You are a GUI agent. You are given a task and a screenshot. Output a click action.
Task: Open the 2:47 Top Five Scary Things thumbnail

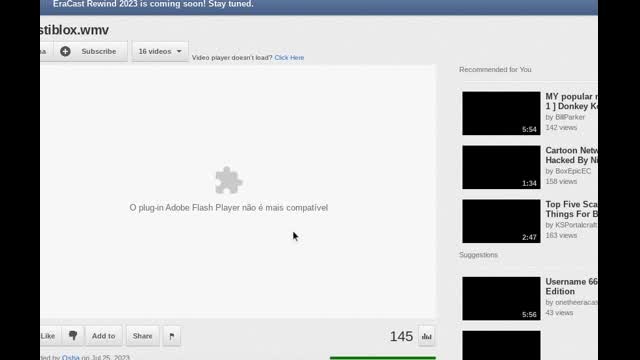point(501,221)
